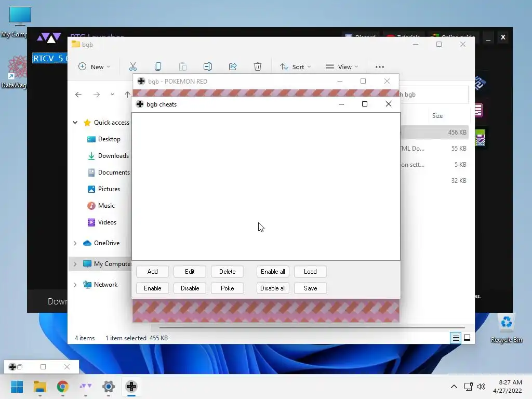Select Downloads in the navigation pane

coord(113,156)
